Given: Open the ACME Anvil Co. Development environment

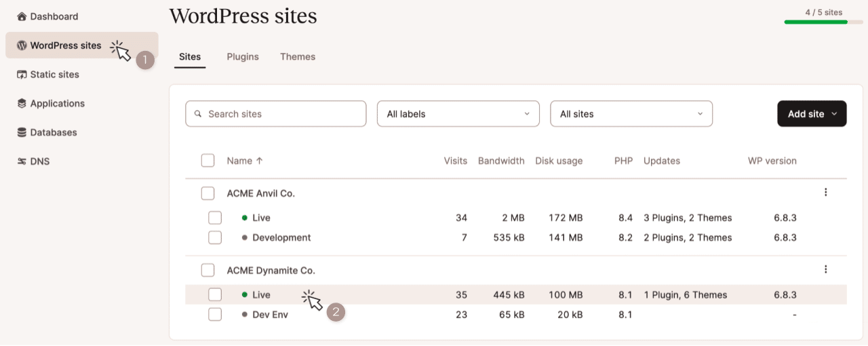Looking at the screenshot, I should (281, 237).
